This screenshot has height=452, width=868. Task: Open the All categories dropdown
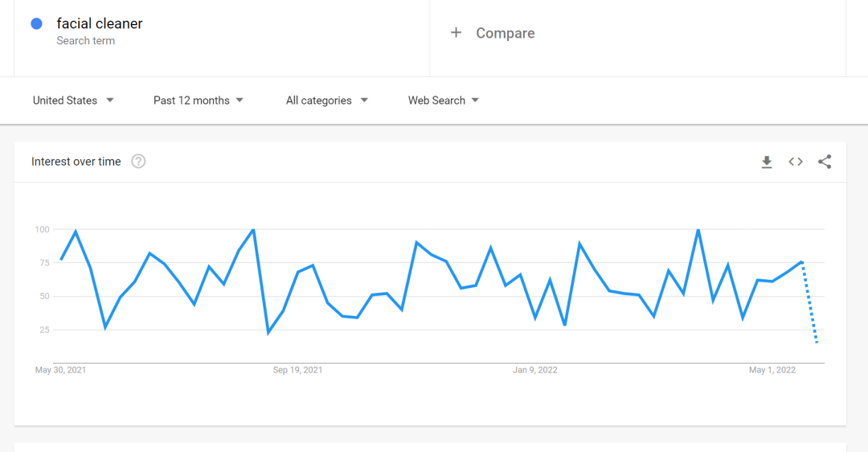click(326, 101)
